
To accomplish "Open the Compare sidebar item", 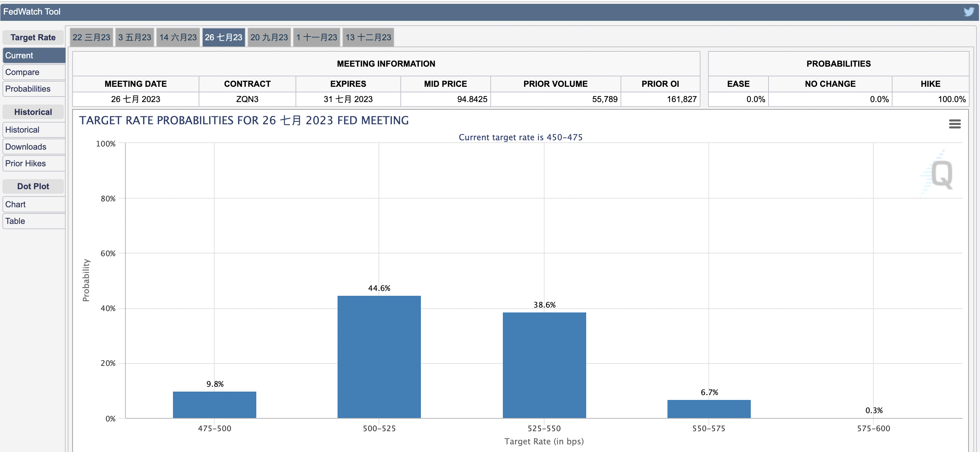I will point(34,72).
